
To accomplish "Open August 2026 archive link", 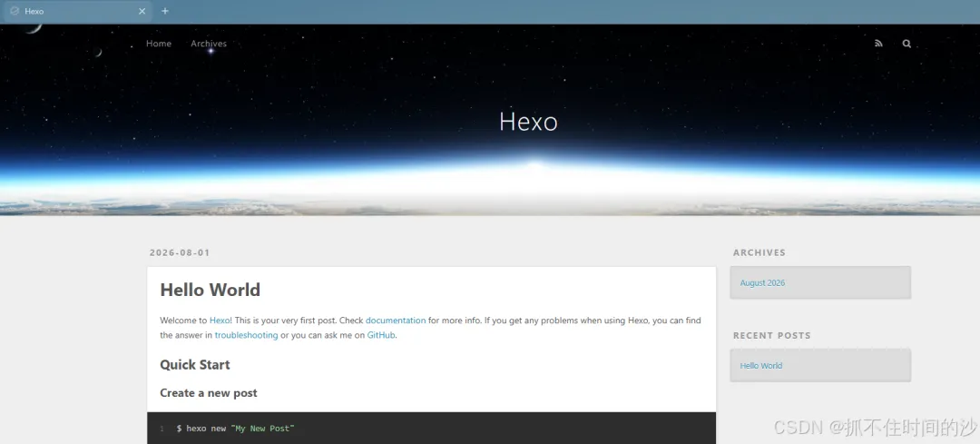I will pos(762,282).
